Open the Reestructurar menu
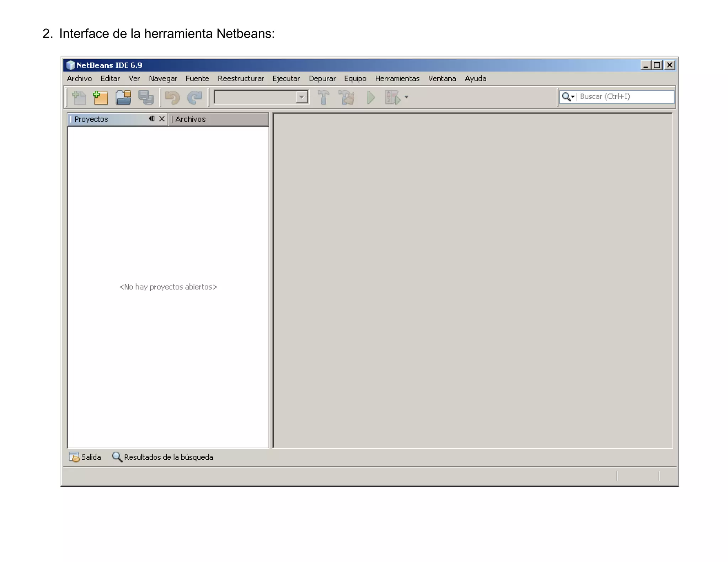This screenshot has height=562, width=728. click(241, 79)
